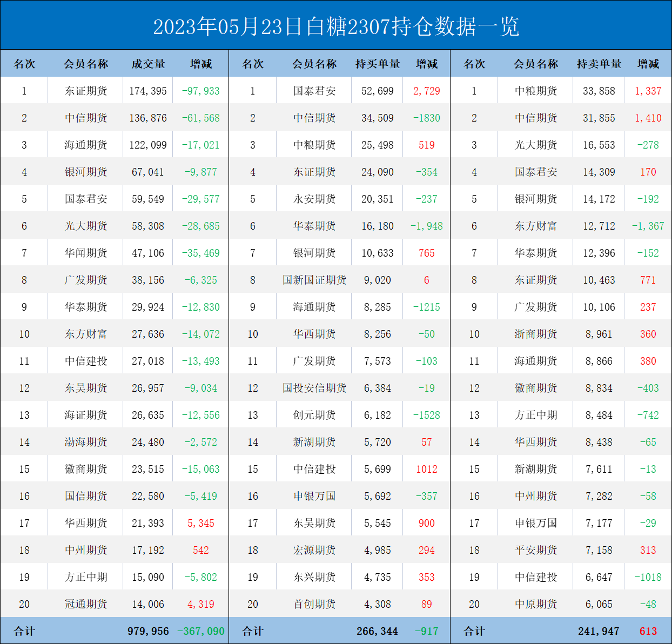The width and height of the screenshot is (672, 644).
Task: Click the member name '国信期货'
Action: tap(86, 496)
